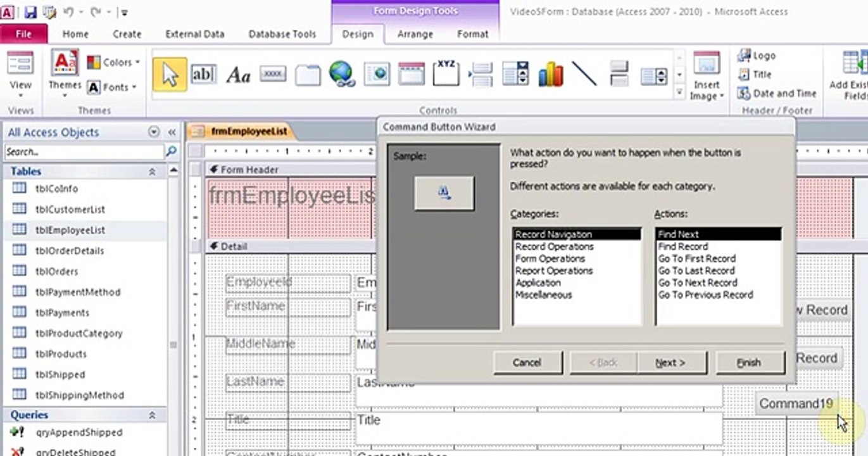Click Finish in the wizard
This screenshot has width=868, height=456.
click(x=750, y=363)
